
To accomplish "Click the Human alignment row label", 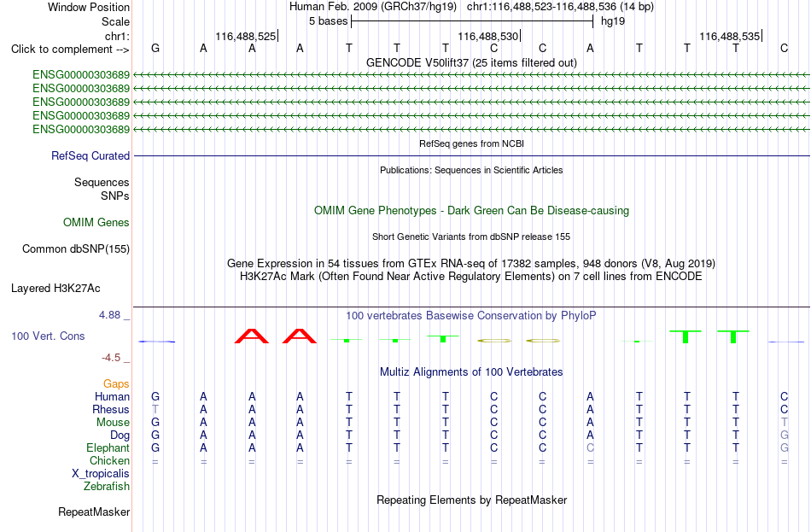I will (x=112, y=397).
